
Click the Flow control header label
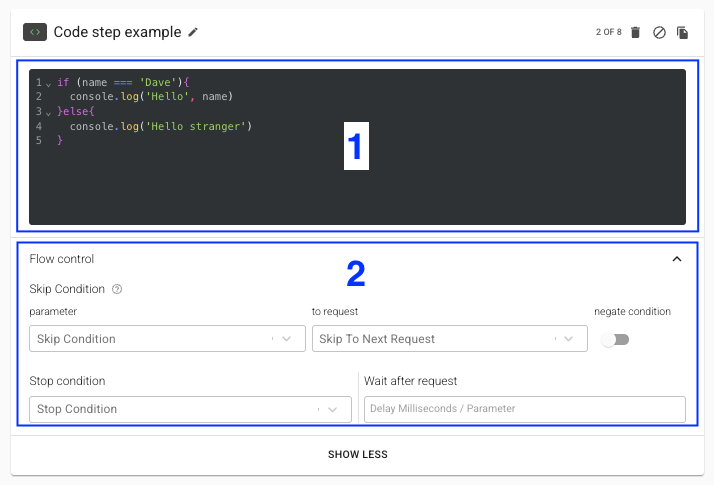pyautogui.click(x=62, y=259)
